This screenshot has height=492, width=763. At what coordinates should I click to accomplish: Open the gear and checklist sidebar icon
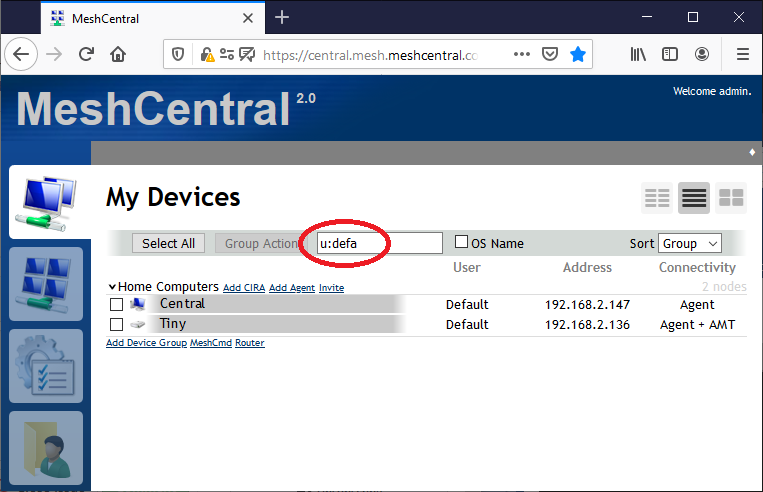click(46, 366)
